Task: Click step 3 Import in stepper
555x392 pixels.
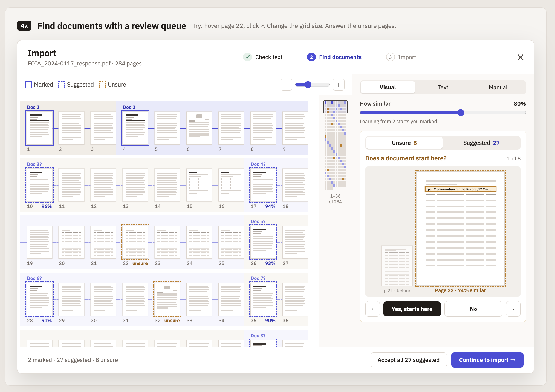Action: [401, 57]
